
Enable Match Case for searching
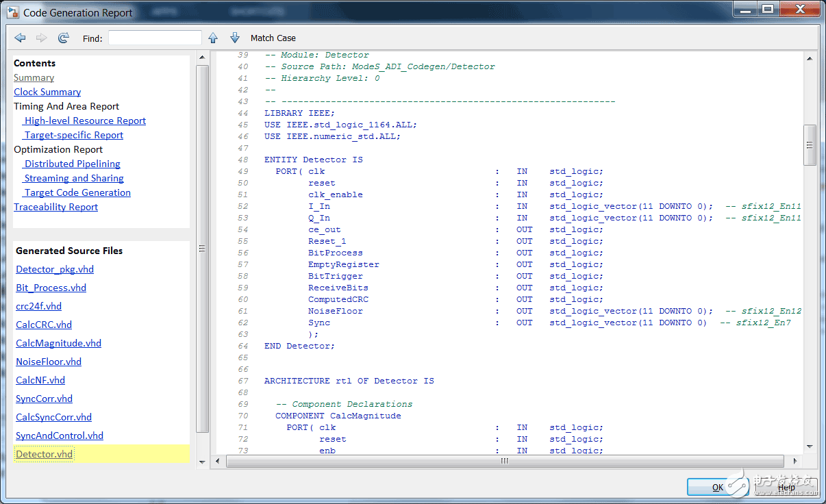[273, 38]
